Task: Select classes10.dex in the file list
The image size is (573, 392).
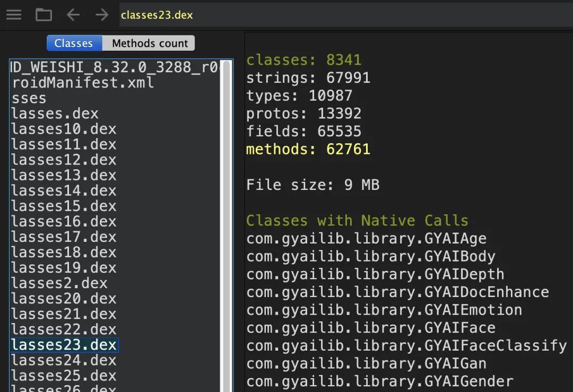Action: tap(64, 129)
